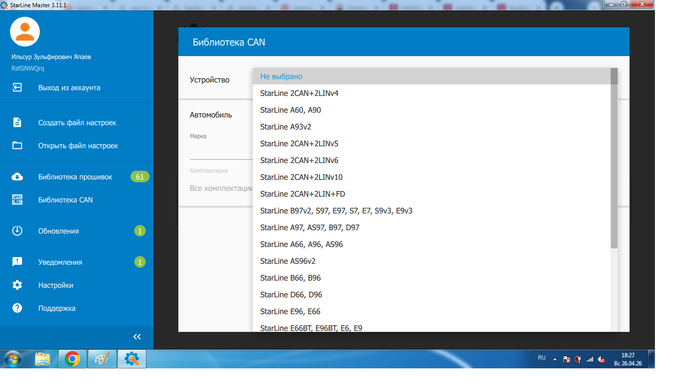700x388 pixels.
Task: Choose StarLine 2CAN+2LINv4 from the list
Action: [x=432, y=93]
